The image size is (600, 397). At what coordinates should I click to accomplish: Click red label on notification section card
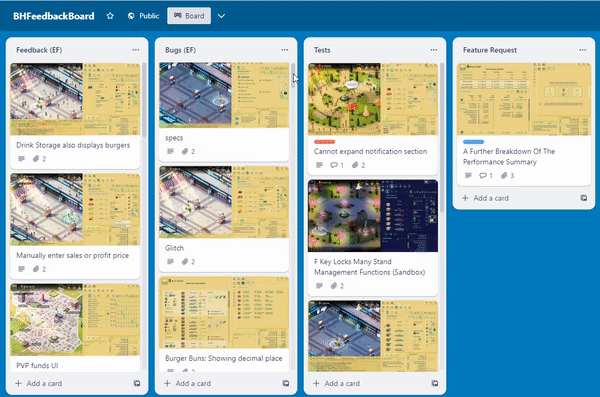324,142
